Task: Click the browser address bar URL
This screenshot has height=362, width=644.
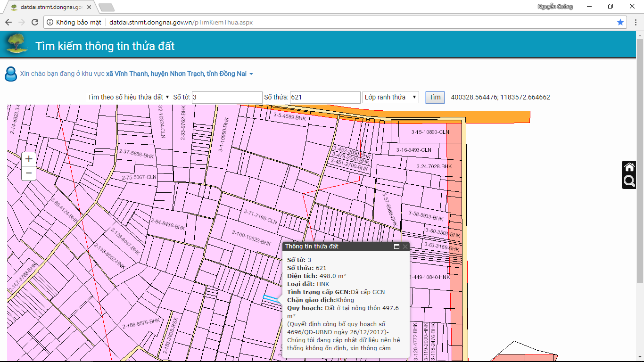Action: click(181, 22)
